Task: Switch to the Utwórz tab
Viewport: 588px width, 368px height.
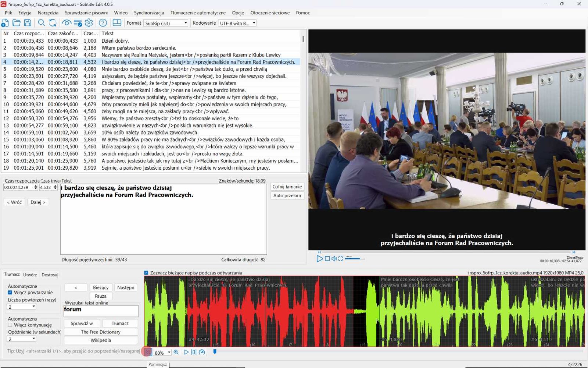Action: [x=30, y=275]
